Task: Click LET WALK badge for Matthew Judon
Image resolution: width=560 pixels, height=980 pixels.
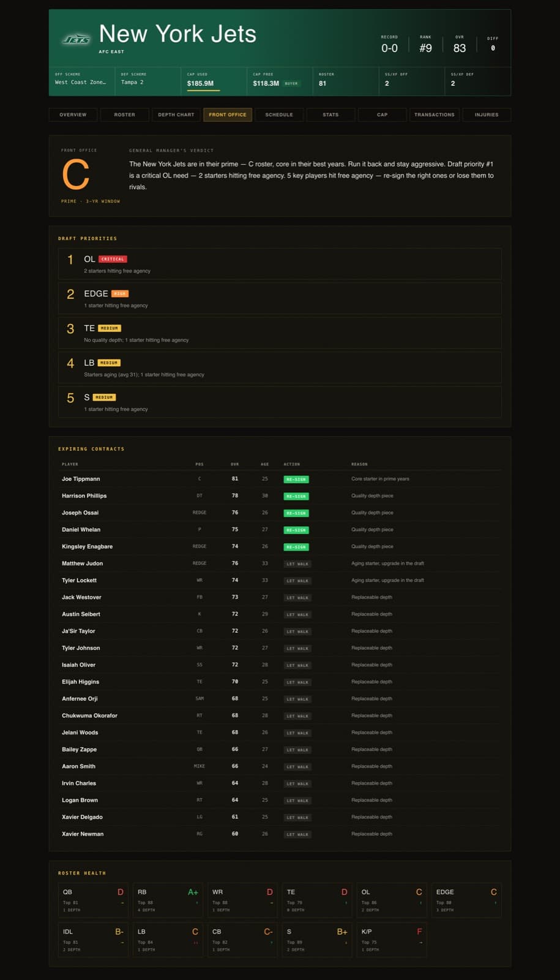Action: coord(297,564)
